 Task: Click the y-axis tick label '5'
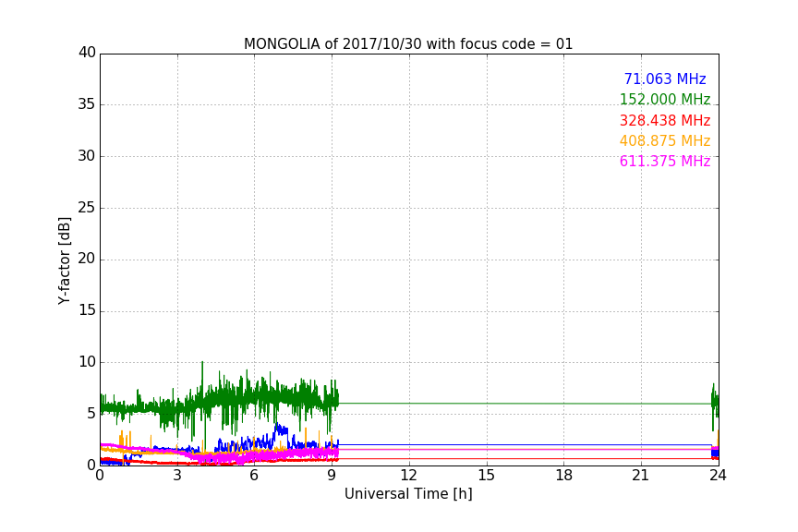click(91, 414)
